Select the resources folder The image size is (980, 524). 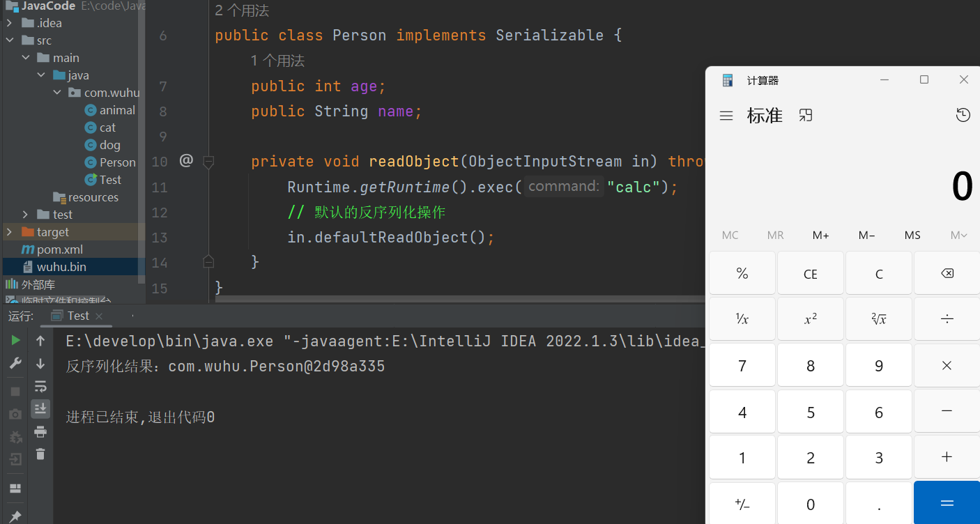coord(86,197)
